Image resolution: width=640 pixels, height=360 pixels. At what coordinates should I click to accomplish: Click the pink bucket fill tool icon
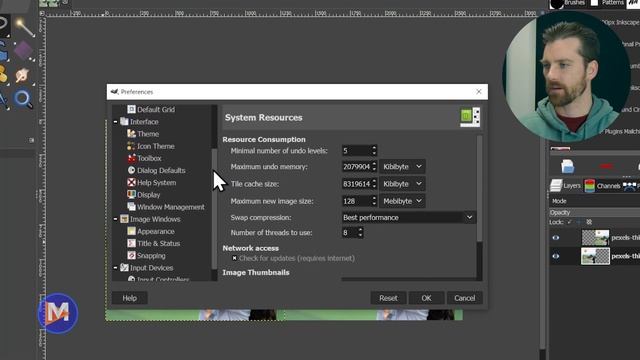click(x=22, y=75)
